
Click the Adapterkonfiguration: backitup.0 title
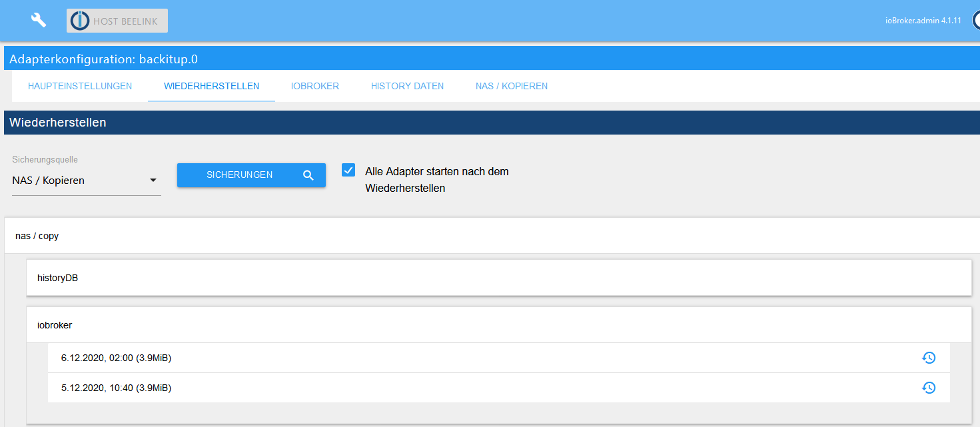point(103,59)
